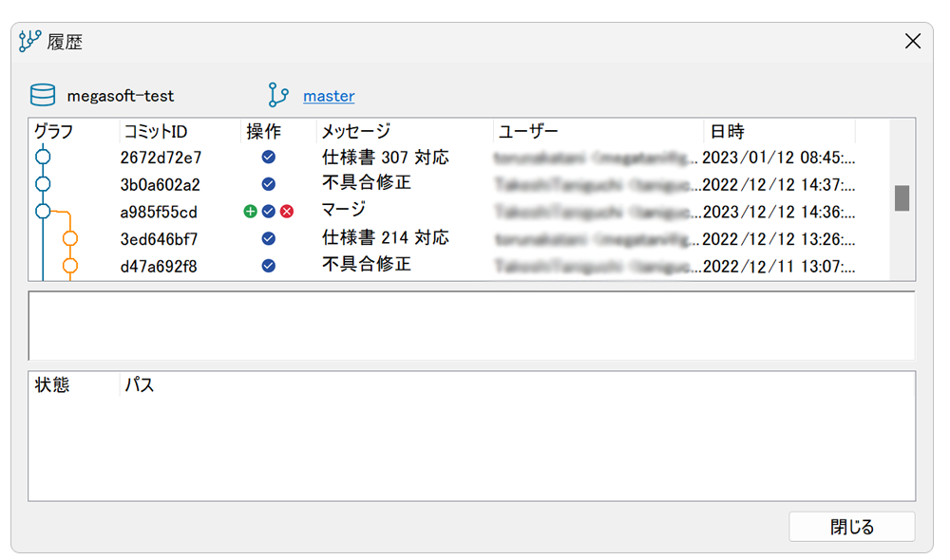Image resolution: width=950 pixels, height=560 pixels.
Task: Select the orange graph node of commit 3ed646bf7
Action: [69, 238]
